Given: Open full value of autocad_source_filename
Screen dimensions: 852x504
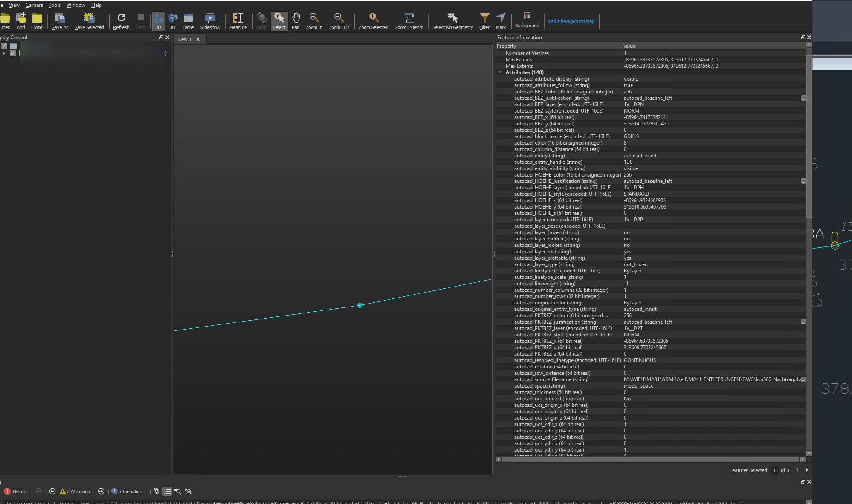Looking at the screenshot, I should pos(803,379).
